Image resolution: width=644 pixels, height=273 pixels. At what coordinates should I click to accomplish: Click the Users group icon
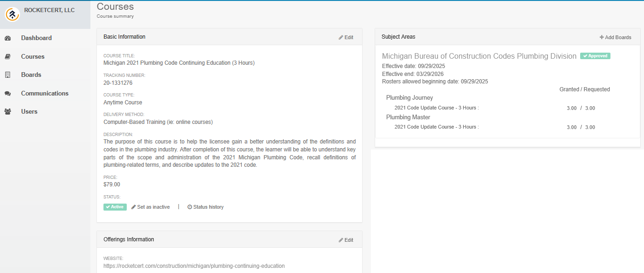point(7,112)
